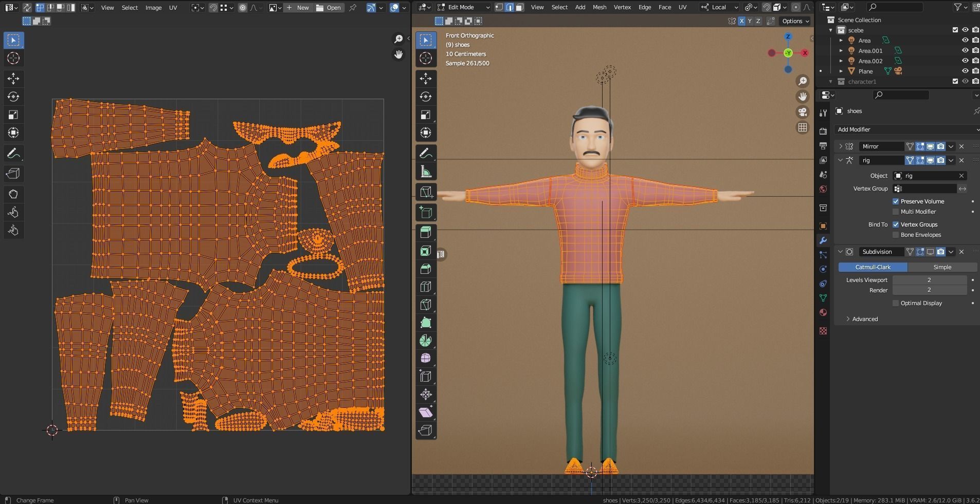Select the Relax tool in UV editor
Viewport: 980px width, 504px height.
(x=13, y=212)
